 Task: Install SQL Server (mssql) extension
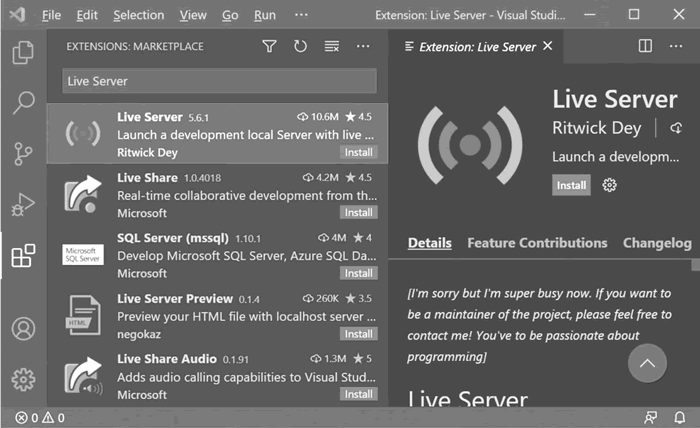(358, 273)
